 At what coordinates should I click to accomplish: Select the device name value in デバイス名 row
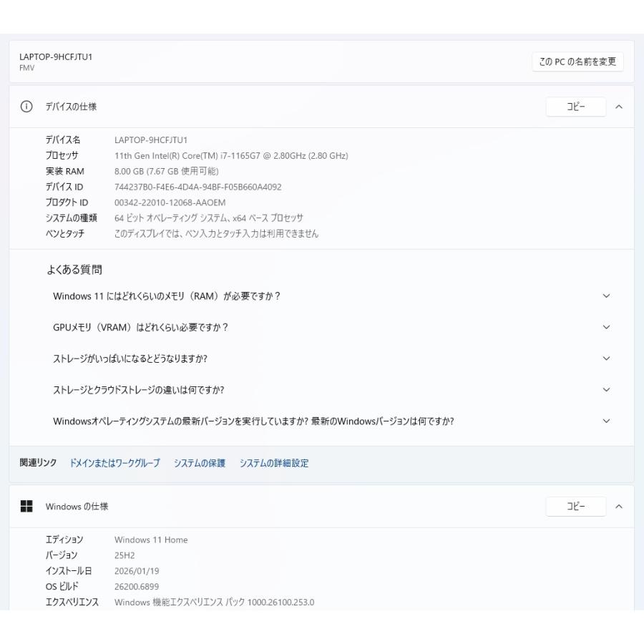(x=151, y=140)
